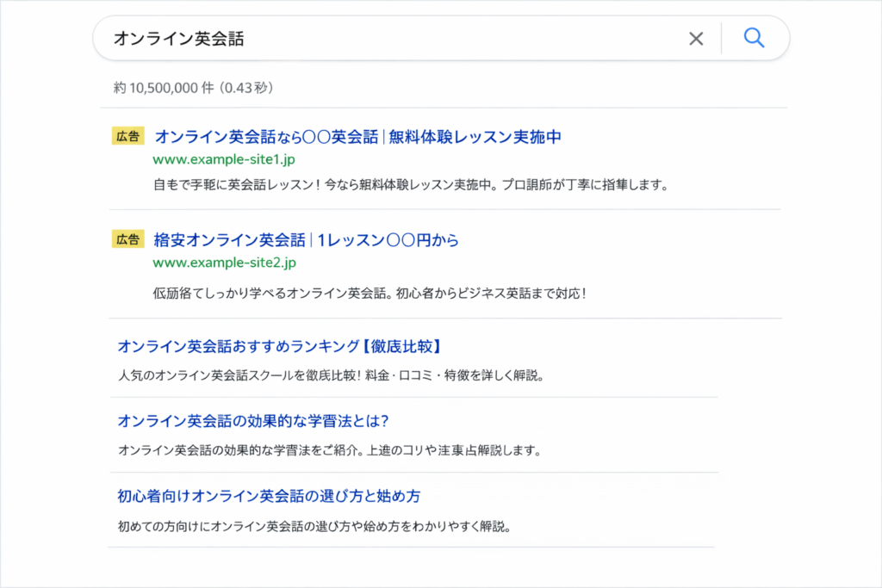Open オンライン英会話おすすめランキング result

[280, 347]
